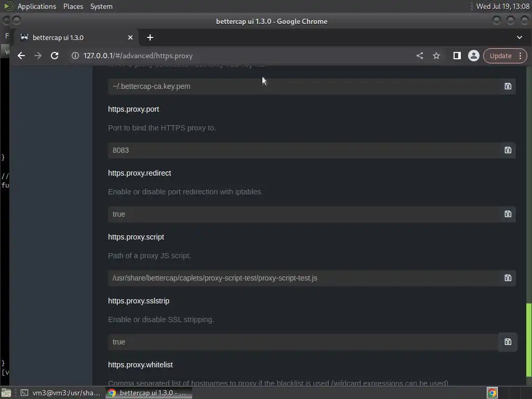This screenshot has width=532, height=399.
Task: Click 'Enable or disable SSL stripping.' description
Action: [x=161, y=320]
